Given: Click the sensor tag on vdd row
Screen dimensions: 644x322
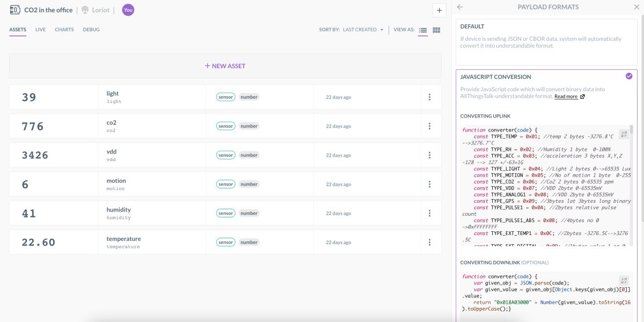Looking at the screenshot, I should click(225, 155).
